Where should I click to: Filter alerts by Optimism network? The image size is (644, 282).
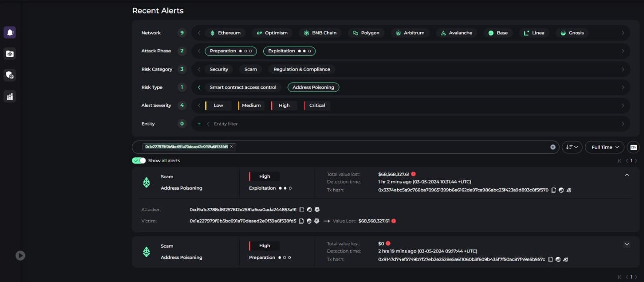[272, 33]
